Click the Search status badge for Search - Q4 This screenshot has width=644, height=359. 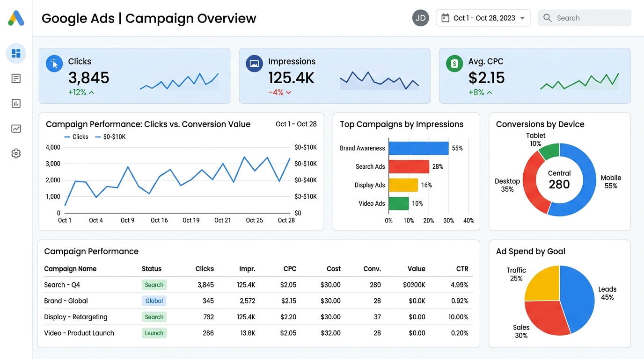point(154,285)
